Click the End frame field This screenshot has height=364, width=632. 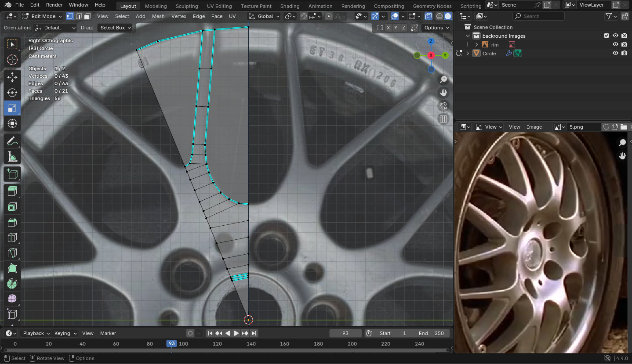pyautogui.click(x=431, y=333)
